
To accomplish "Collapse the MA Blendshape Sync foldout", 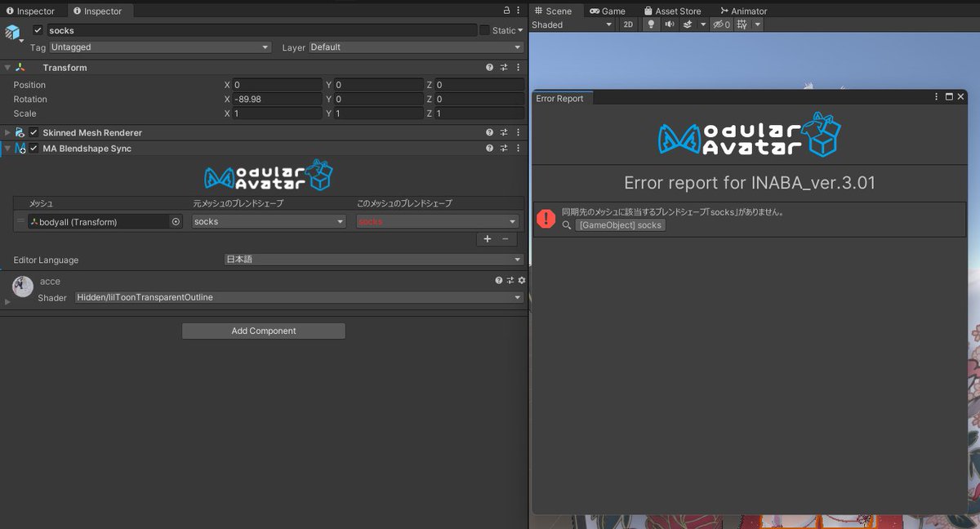I will 7,149.
